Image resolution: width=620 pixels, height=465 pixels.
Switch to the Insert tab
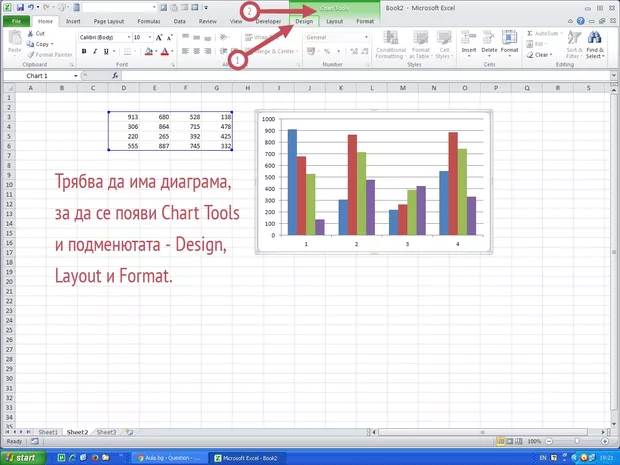(x=73, y=21)
